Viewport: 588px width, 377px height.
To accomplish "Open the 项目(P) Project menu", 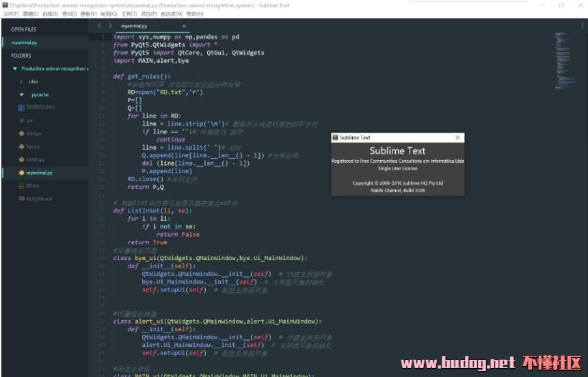I will 148,14.
